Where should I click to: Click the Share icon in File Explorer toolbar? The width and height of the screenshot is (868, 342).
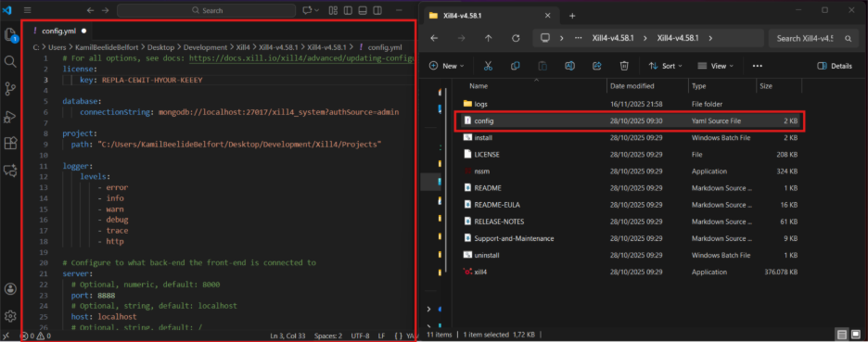point(597,66)
